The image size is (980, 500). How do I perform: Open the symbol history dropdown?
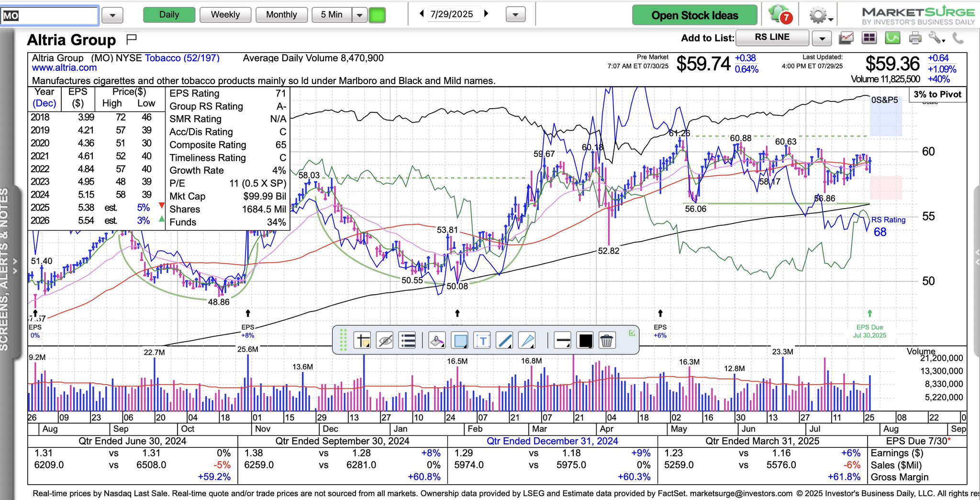[112, 15]
